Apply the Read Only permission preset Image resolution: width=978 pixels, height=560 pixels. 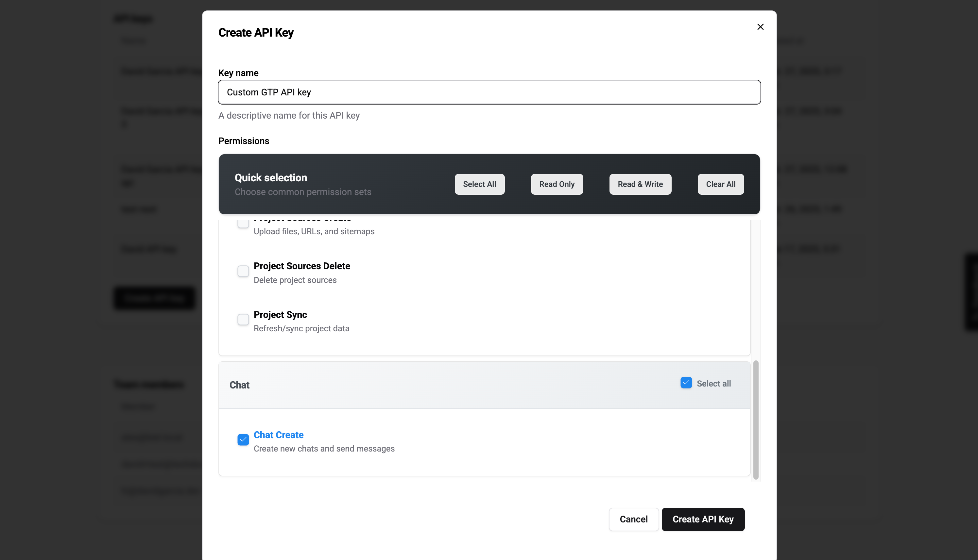point(557,184)
